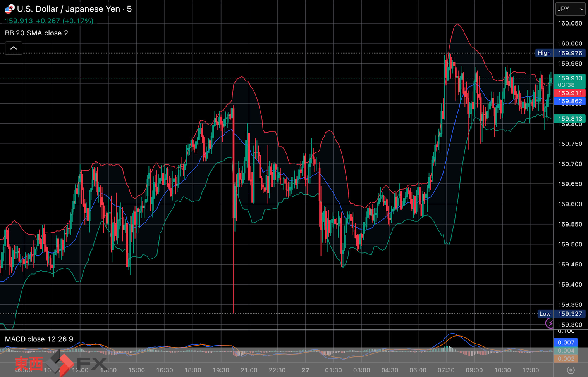
Task: Click the red 159.911 price tag
Action: (569, 93)
